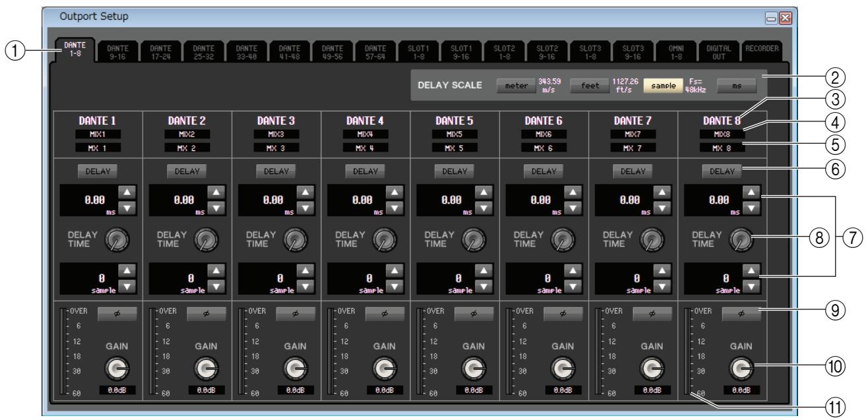Click the DANTE 7 delay sample value field
The height and width of the screenshot is (420, 868).
(x=624, y=278)
